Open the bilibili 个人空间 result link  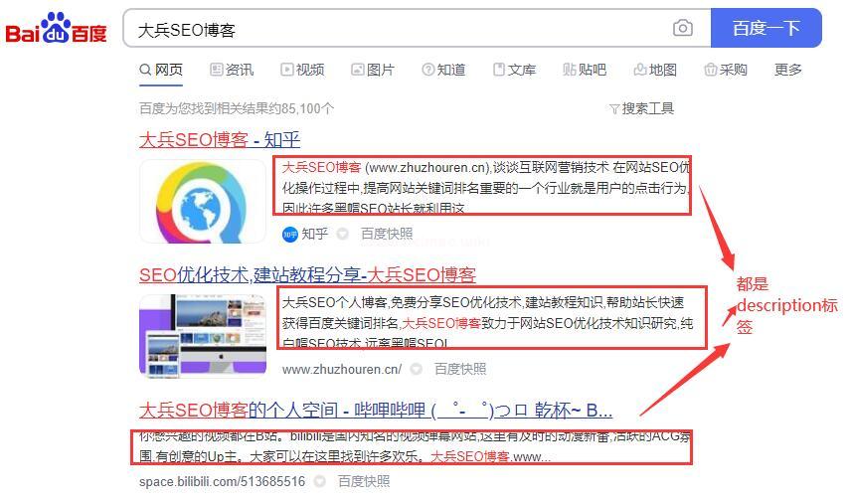[375, 411]
